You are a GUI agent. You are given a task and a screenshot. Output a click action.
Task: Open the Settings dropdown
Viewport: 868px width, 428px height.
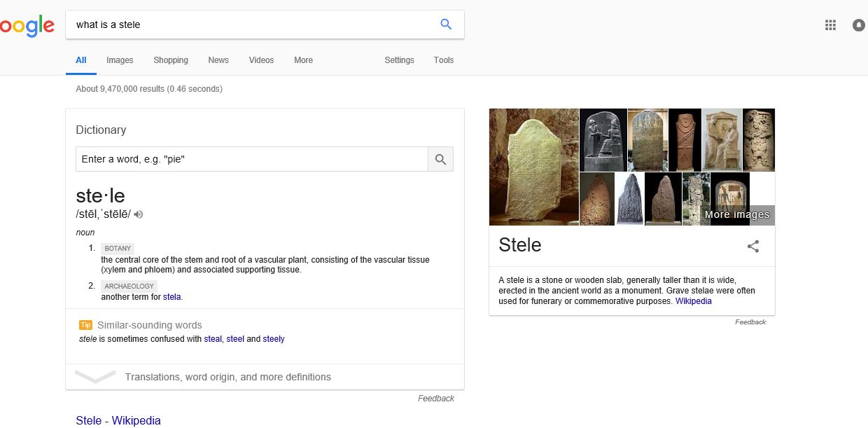coord(399,60)
